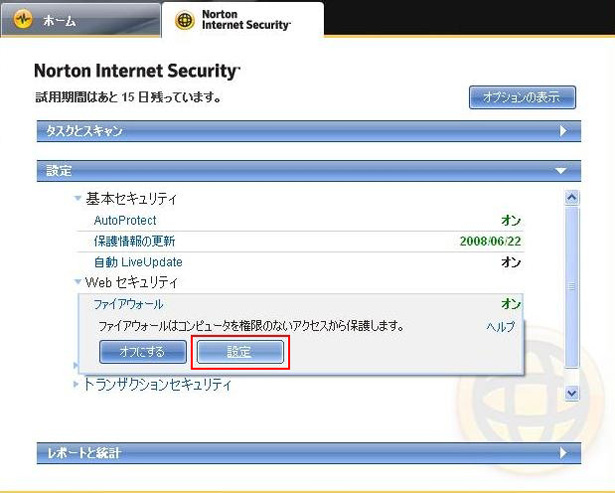Click the trial period remaining text
This screenshot has height=493, width=615.
[128, 96]
